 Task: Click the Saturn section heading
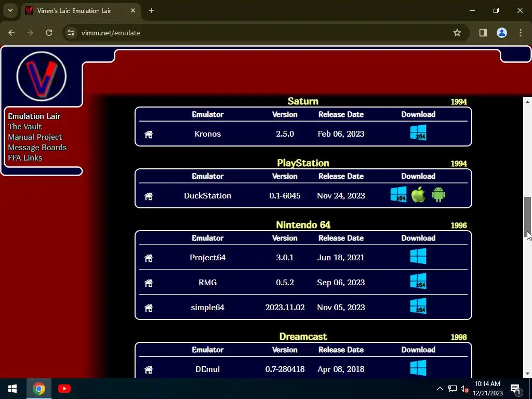pos(303,101)
